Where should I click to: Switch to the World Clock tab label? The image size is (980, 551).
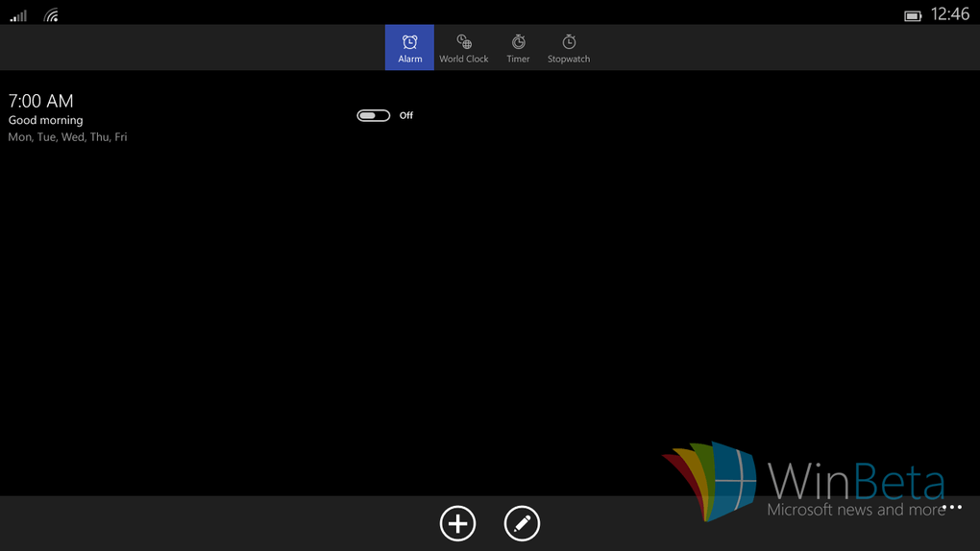pyautogui.click(x=464, y=60)
